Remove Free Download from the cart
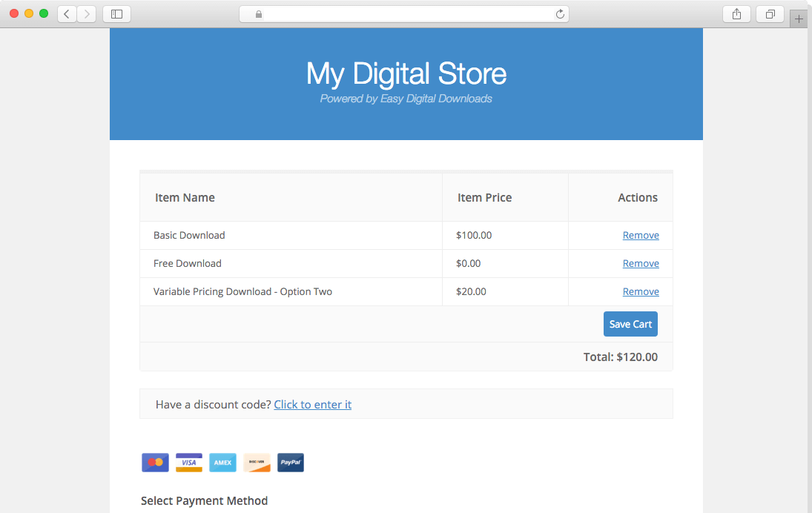Image resolution: width=812 pixels, height=513 pixels. [x=641, y=263]
